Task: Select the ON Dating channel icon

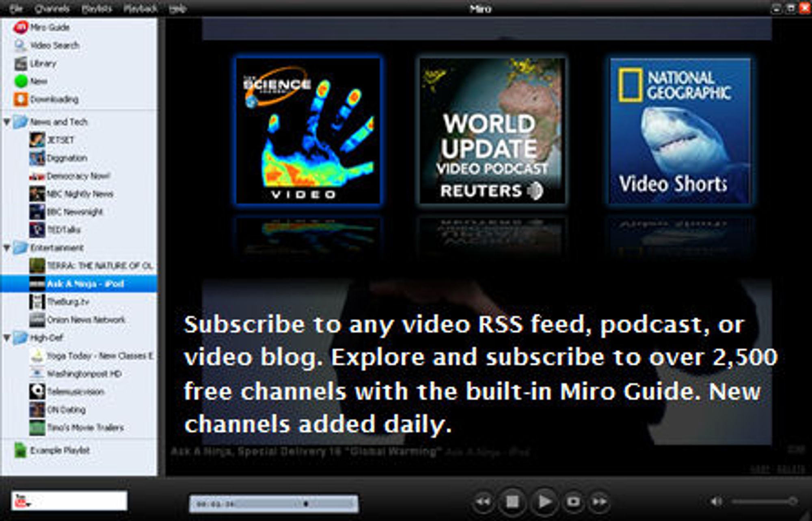Action: click(x=37, y=410)
